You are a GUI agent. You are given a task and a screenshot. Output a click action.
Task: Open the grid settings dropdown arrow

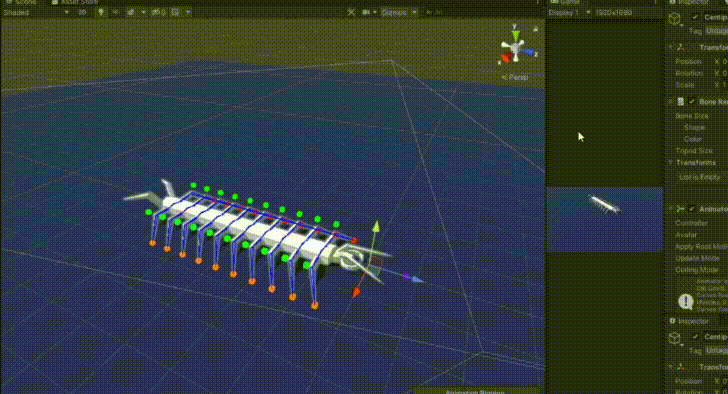coord(188,13)
